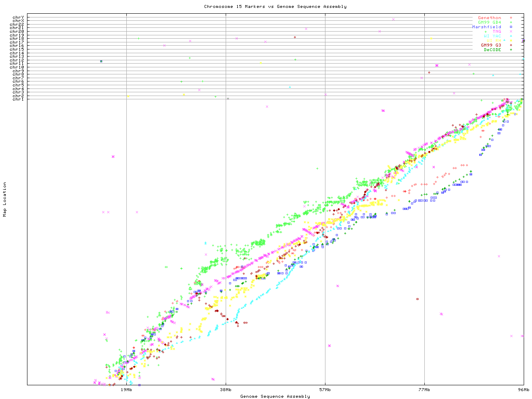The height and width of the screenshot is (399, 532).
Task: Click the Genome Sequence Assembly x-axis title
Action: tap(275, 396)
